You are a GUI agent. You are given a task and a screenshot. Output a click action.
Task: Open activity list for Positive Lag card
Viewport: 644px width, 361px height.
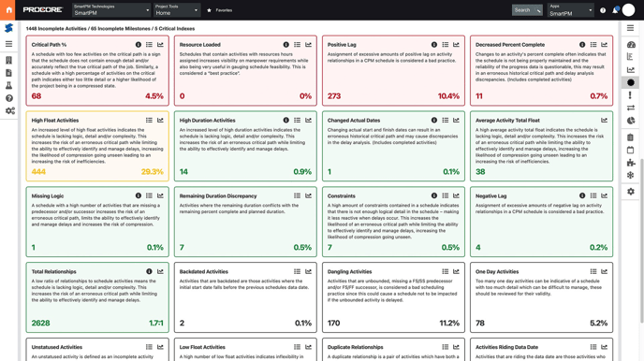tap(446, 44)
